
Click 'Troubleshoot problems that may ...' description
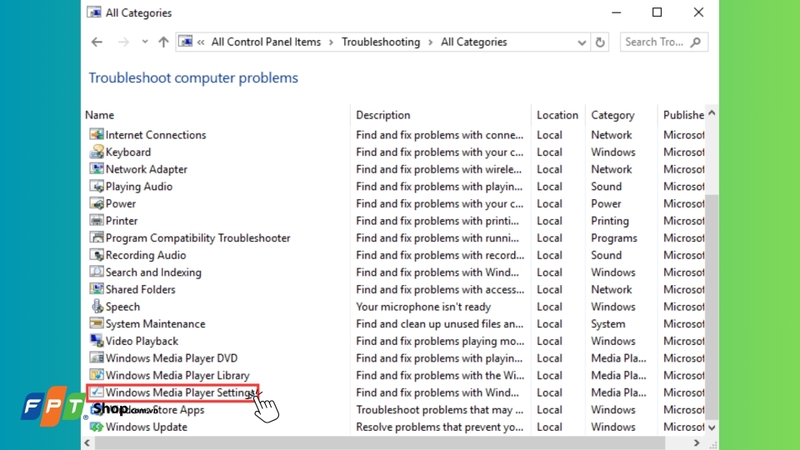tap(439, 410)
